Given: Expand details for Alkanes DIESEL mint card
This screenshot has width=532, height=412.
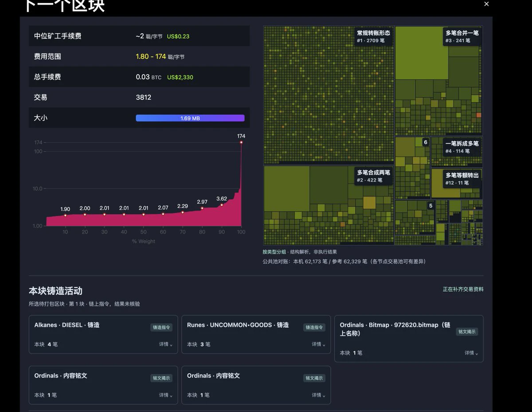Looking at the screenshot, I should coord(166,344).
